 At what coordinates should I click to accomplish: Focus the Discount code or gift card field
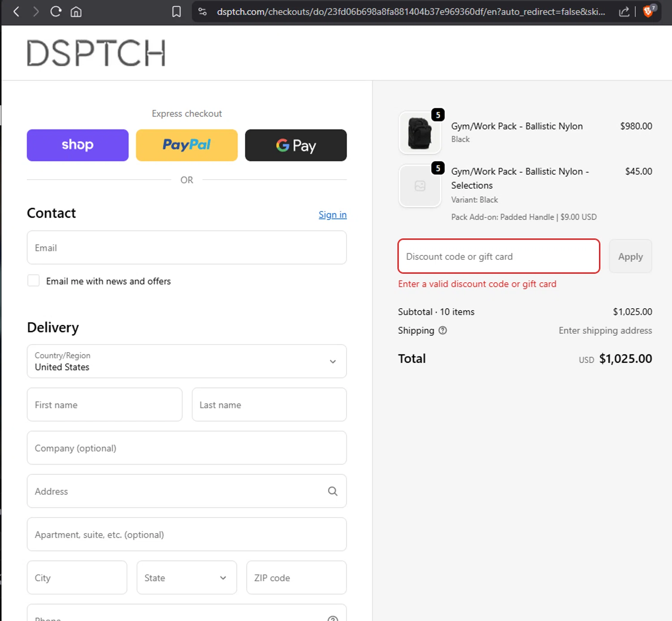click(x=499, y=256)
